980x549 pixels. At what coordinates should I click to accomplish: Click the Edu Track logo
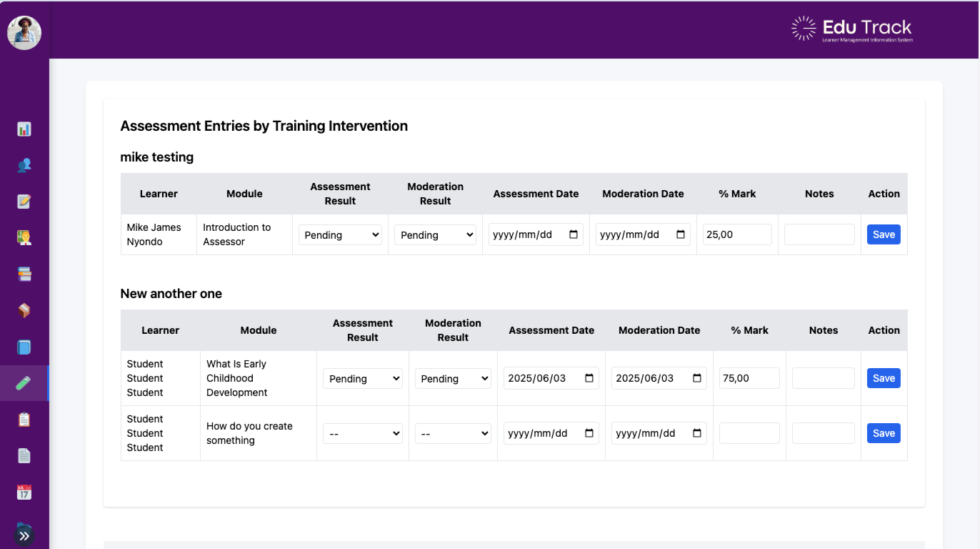coord(852,29)
